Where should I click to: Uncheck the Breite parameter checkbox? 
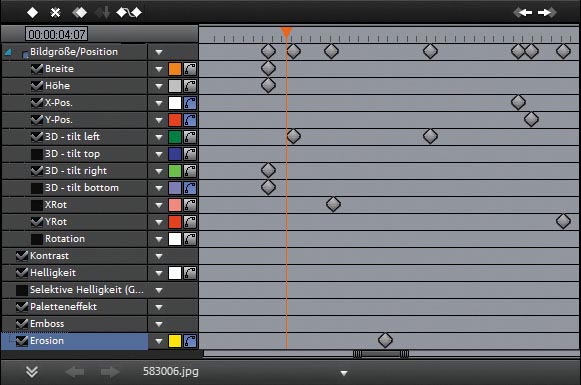37,69
